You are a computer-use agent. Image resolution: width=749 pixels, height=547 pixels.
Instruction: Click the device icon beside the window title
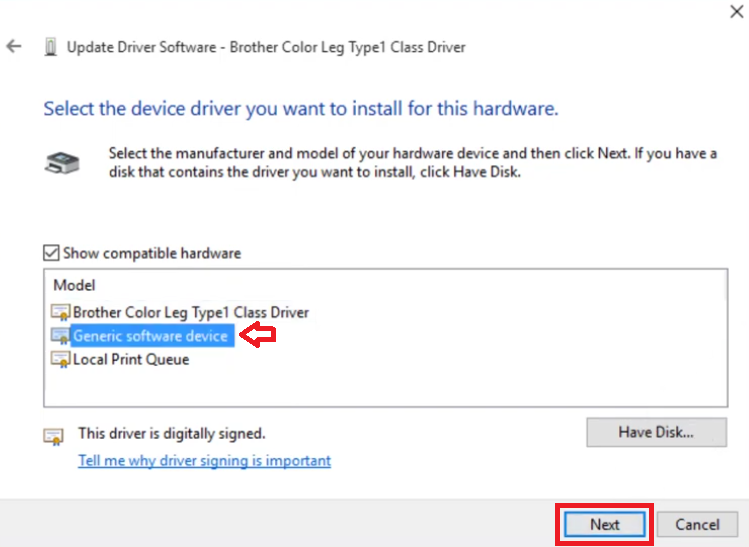point(51,47)
